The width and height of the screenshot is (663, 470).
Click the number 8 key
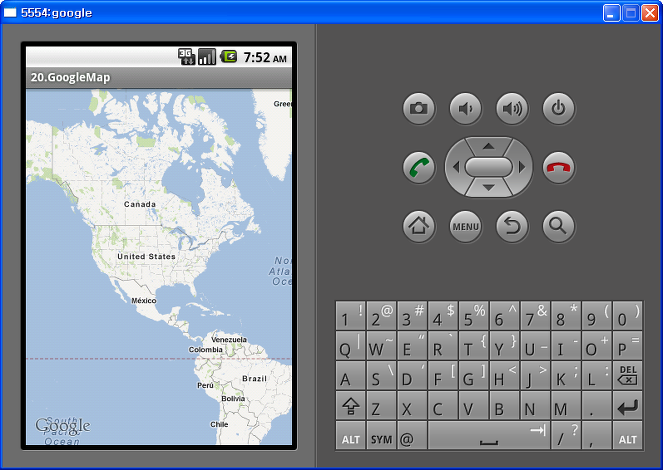click(x=566, y=316)
